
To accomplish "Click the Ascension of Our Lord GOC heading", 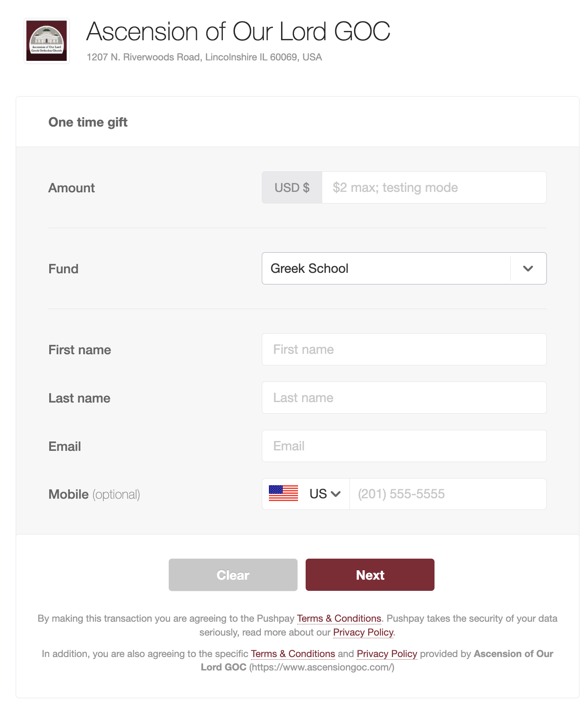I will pyautogui.click(x=238, y=32).
